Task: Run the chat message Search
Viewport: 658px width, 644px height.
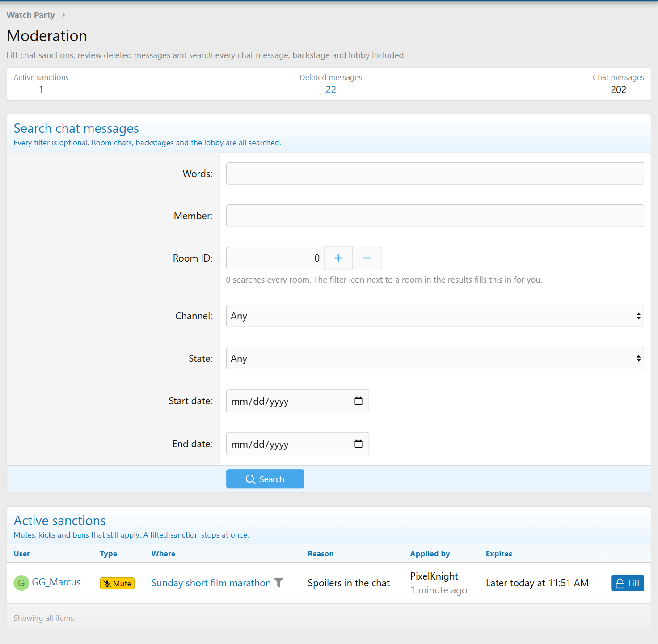Action: coord(265,479)
